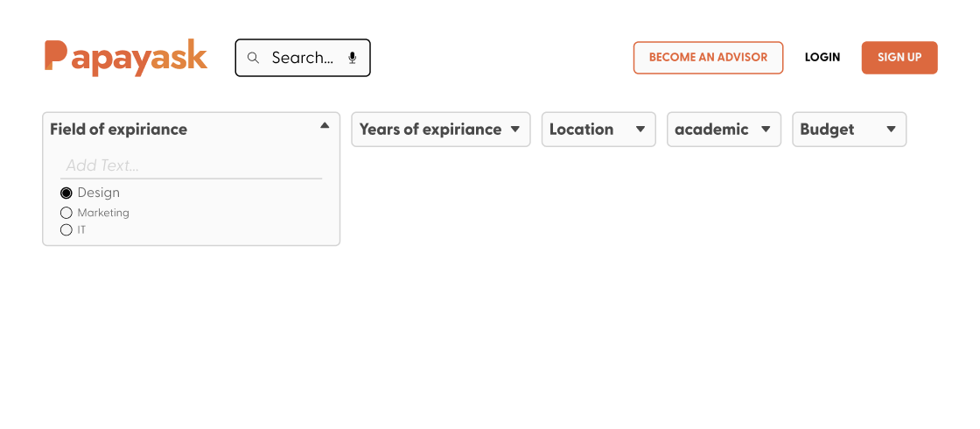Click the Location dropdown arrow icon

tap(640, 130)
